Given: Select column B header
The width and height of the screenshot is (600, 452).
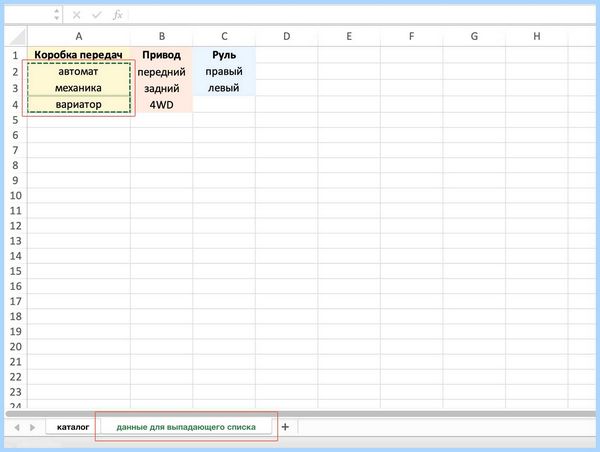Looking at the screenshot, I should pos(162,36).
